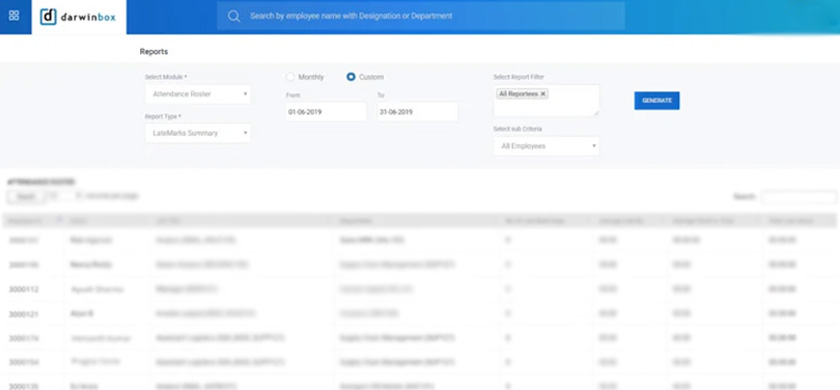Focus the employee name search field

421,16
